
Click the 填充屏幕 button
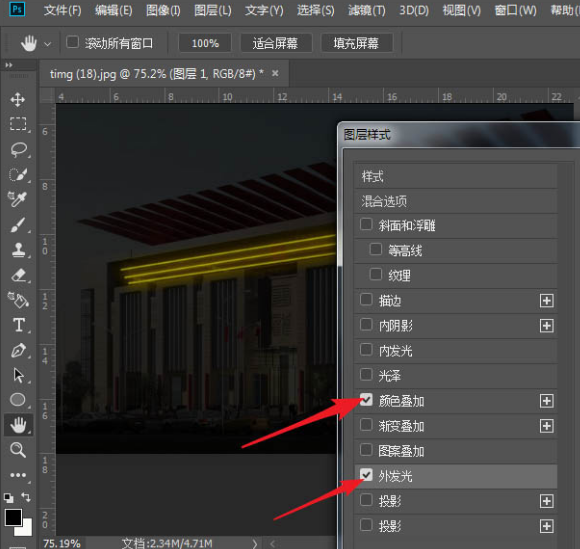tap(357, 43)
